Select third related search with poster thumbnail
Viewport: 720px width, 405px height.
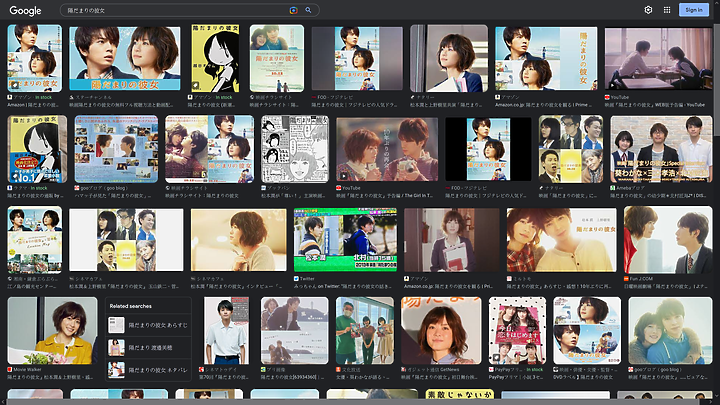point(148,370)
